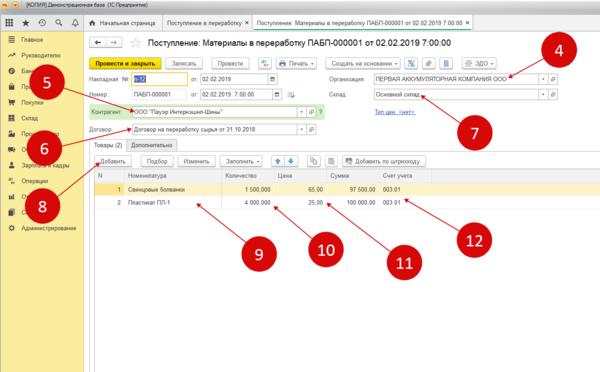Click the price cell 25,00
The height and width of the screenshot is (372, 600).
click(x=300, y=202)
